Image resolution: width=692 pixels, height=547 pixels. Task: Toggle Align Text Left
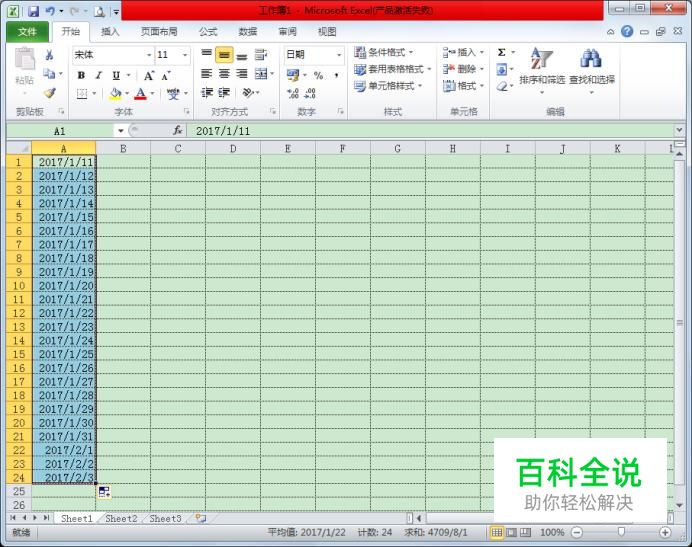(206, 74)
